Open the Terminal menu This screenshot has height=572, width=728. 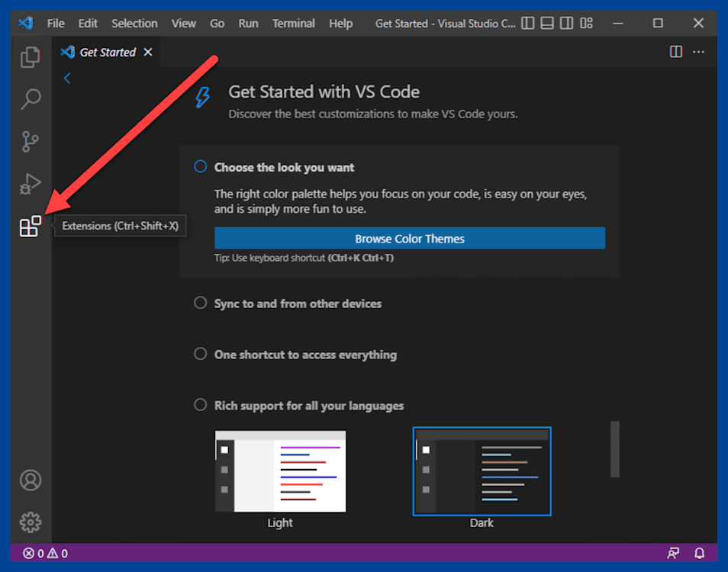click(293, 23)
